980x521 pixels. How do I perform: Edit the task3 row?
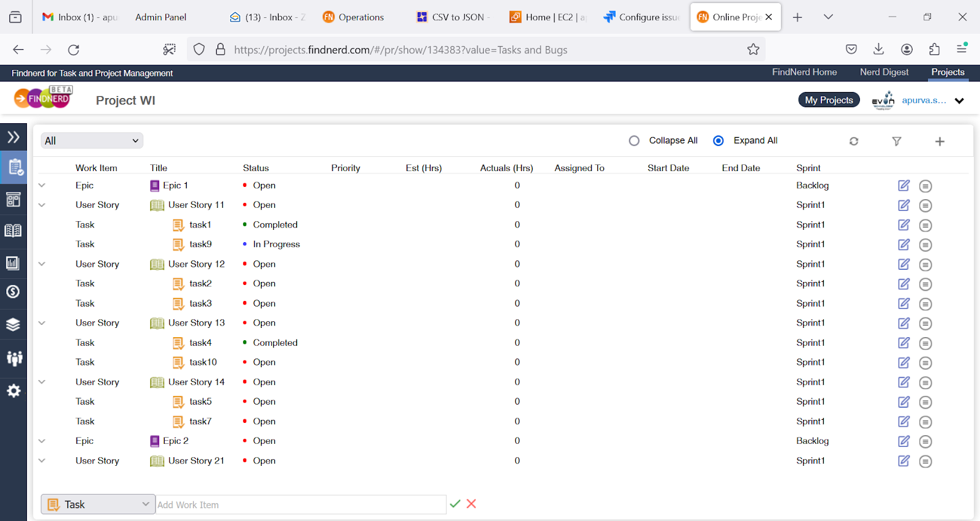point(904,303)
